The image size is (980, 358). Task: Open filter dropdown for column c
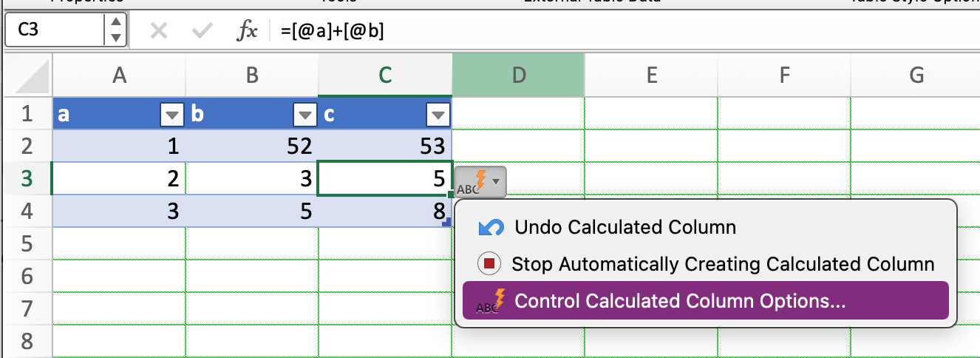(438, 115)
